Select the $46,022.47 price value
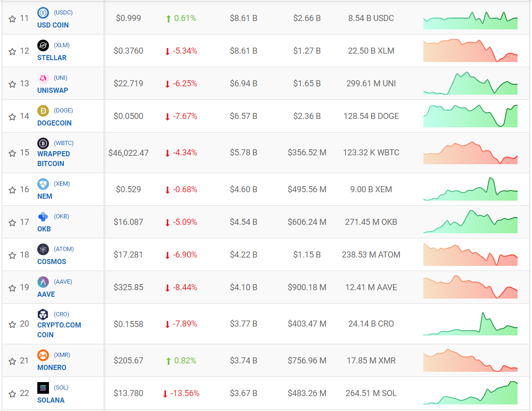Image resolution: width=532 pixels, height=411 pixels. tap(129, 153)
